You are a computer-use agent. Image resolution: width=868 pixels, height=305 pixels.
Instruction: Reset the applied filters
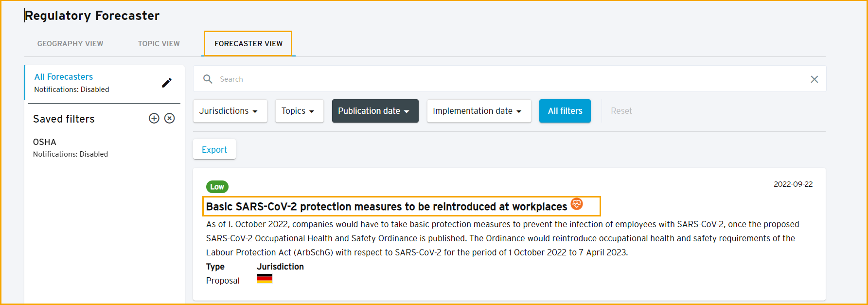pos(621,111)
